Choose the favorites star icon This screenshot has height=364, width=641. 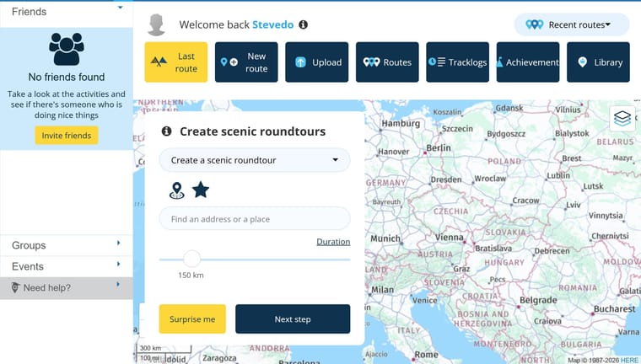click(201, 190)
